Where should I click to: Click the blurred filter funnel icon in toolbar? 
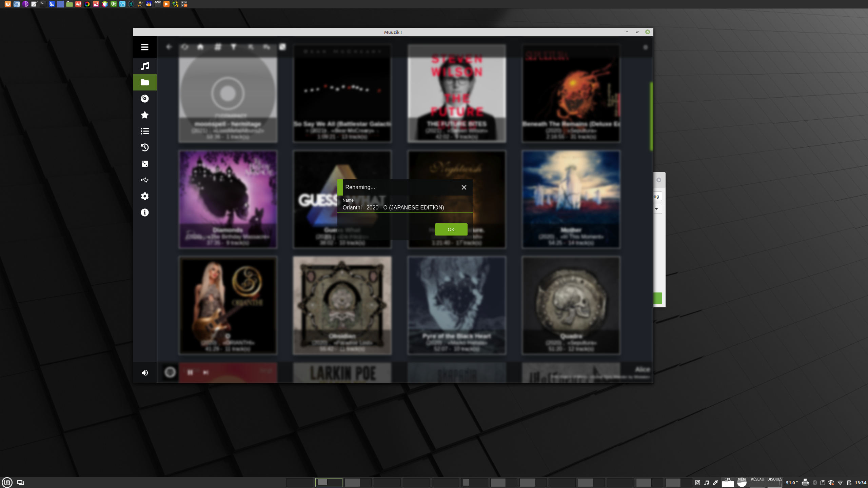tap(234, 47)
